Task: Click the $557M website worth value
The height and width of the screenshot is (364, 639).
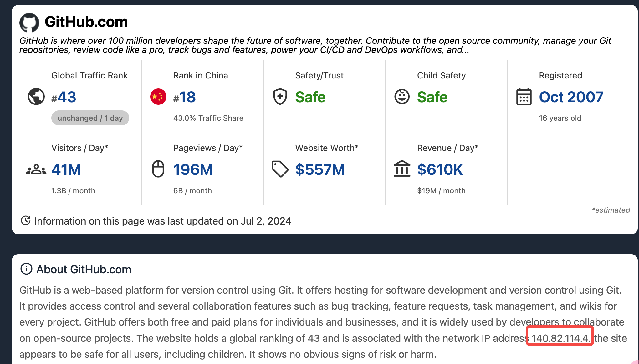Action: 320,169
